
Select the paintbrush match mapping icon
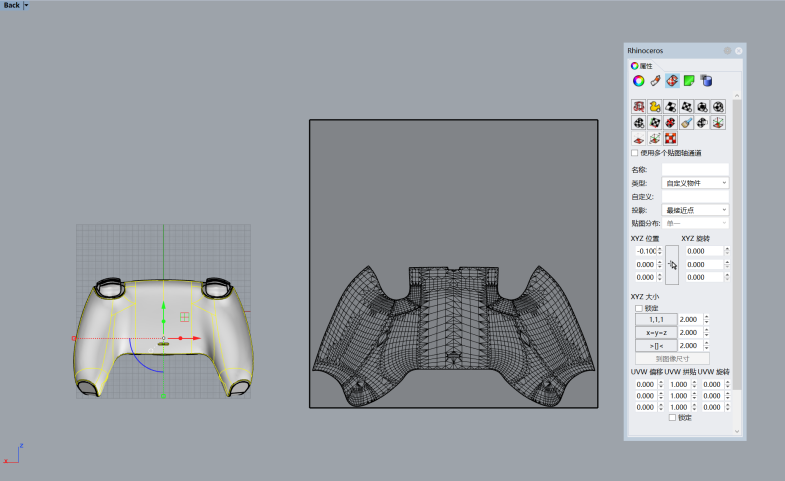[x=686, y=123]
